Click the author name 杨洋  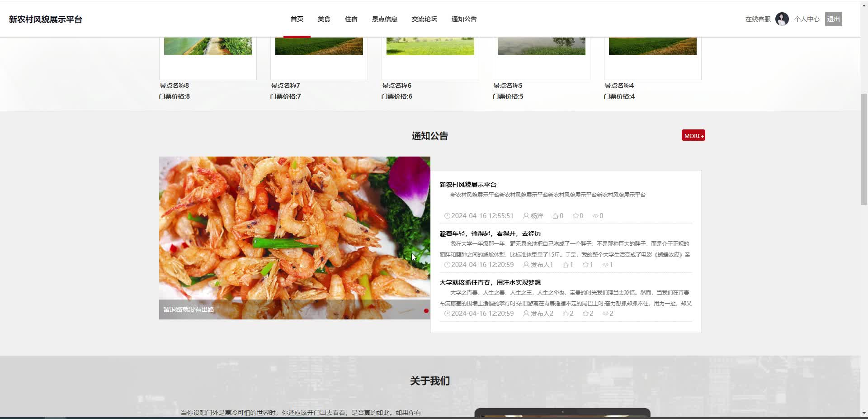(537, 216)
